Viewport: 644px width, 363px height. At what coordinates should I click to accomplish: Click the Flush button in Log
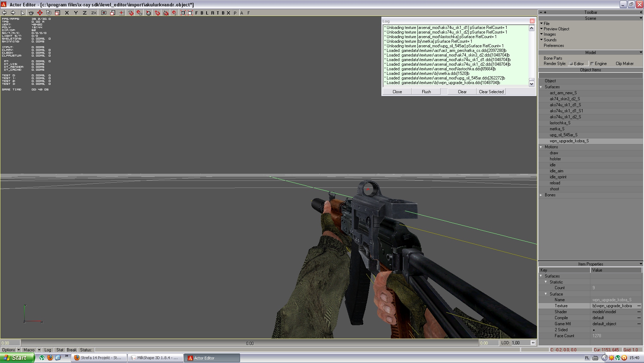[427, 91]
